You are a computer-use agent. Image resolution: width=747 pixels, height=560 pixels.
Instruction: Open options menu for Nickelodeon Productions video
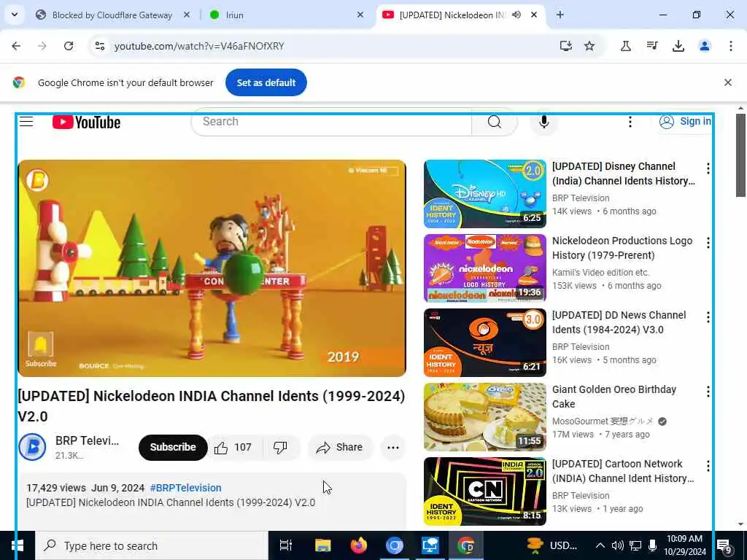tap(708, 242)
